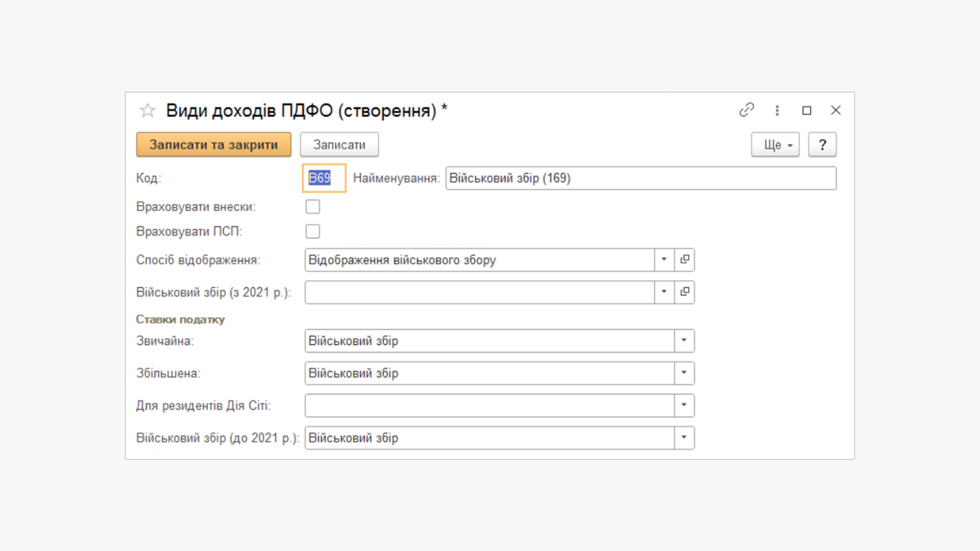Screen dimensions: 980x551
Task: Add form to favorites with star icon
Action: (x=148, y=110)
